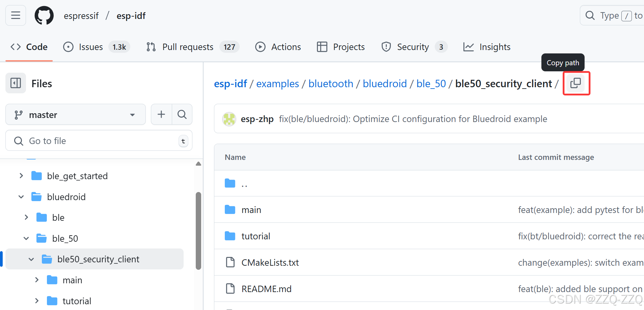Open the Pull requests tab

[188, 47]
